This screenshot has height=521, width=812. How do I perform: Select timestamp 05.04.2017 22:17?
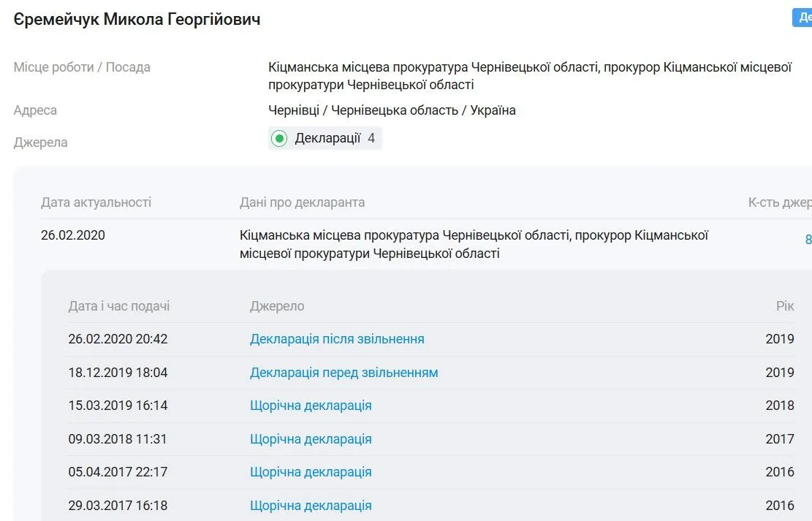[x=118, y=472]
